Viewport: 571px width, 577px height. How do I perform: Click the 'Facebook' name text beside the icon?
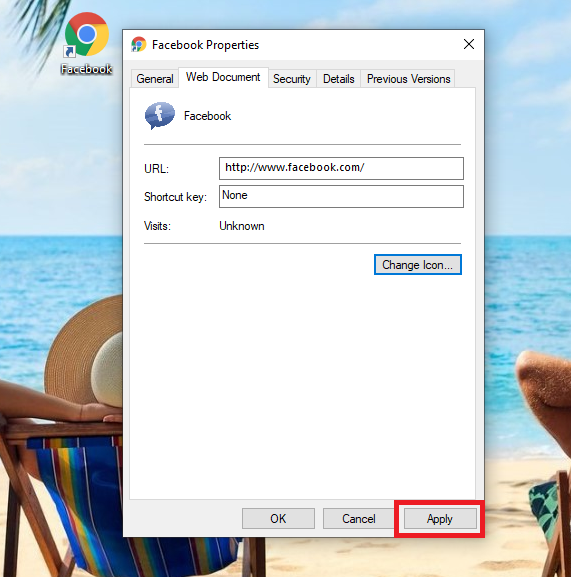208,116
